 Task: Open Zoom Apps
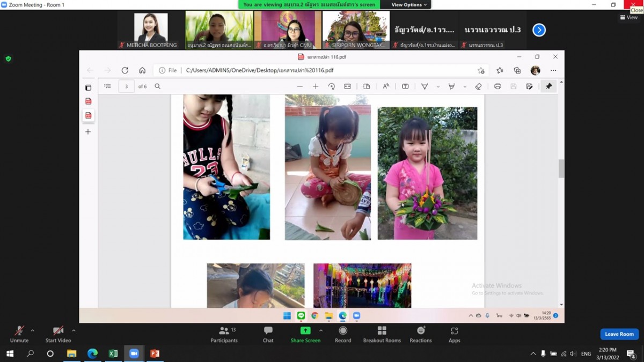455,334
